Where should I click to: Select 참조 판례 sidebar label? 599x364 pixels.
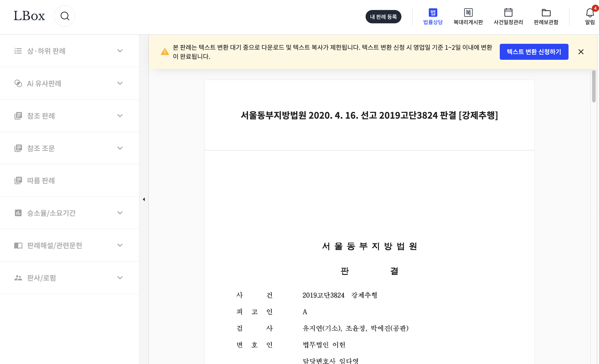(x=41, y=116)
